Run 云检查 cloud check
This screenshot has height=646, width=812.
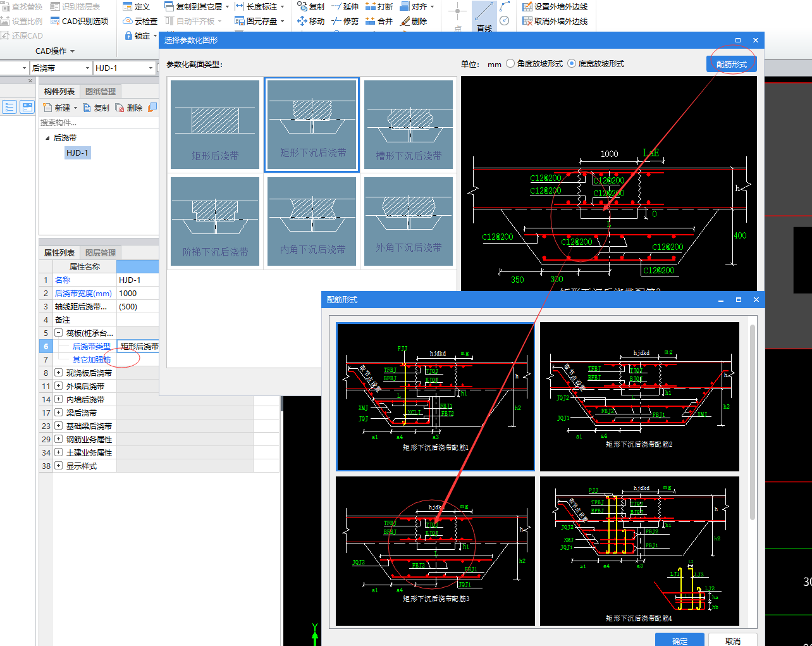[140, 21]
